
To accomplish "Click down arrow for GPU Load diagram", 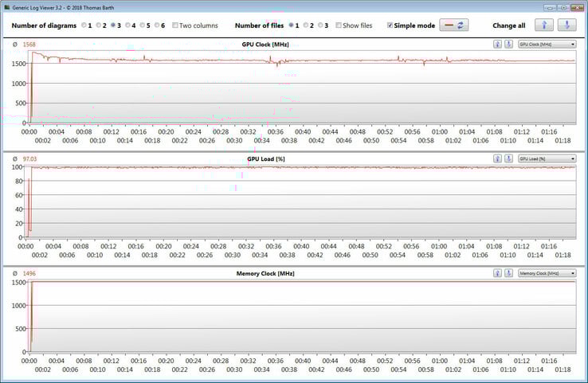I will tap(508, 158).
